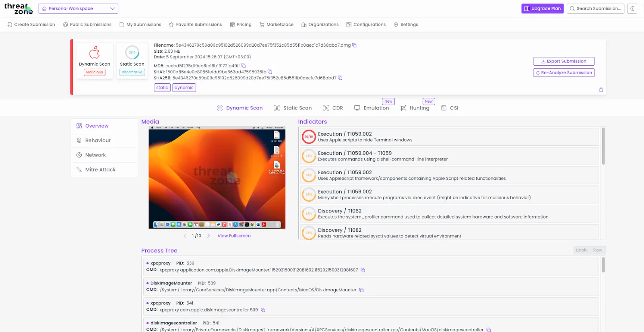Click the Indicators panel scrollbar
The image size is (644, 332).
tap(603, 146)
